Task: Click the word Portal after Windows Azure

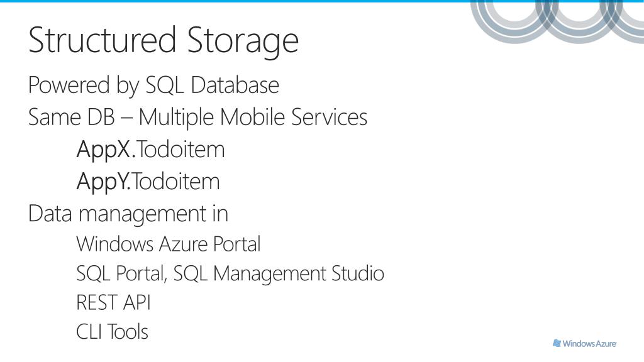Action: click(236, 244)
